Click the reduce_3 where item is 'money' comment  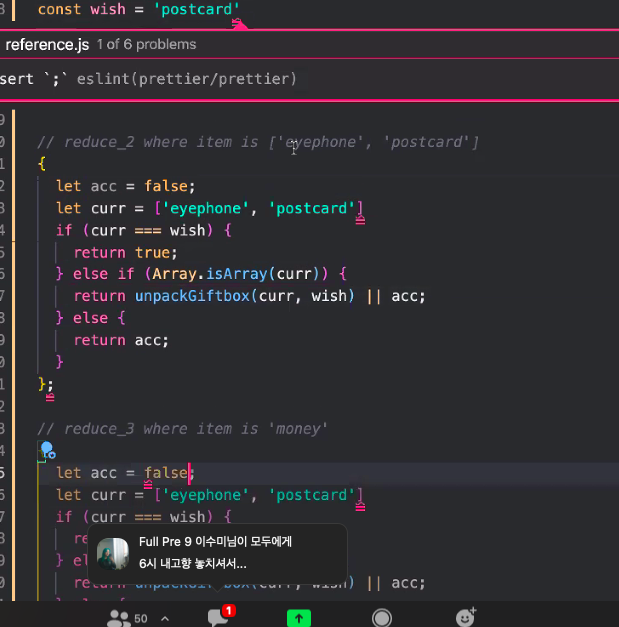(182, 429)
